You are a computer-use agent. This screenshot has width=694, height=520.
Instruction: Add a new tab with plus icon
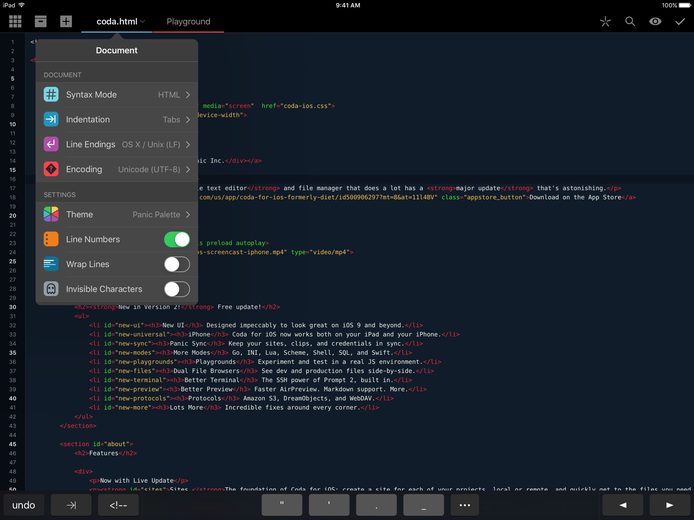[x=66, y=21]
